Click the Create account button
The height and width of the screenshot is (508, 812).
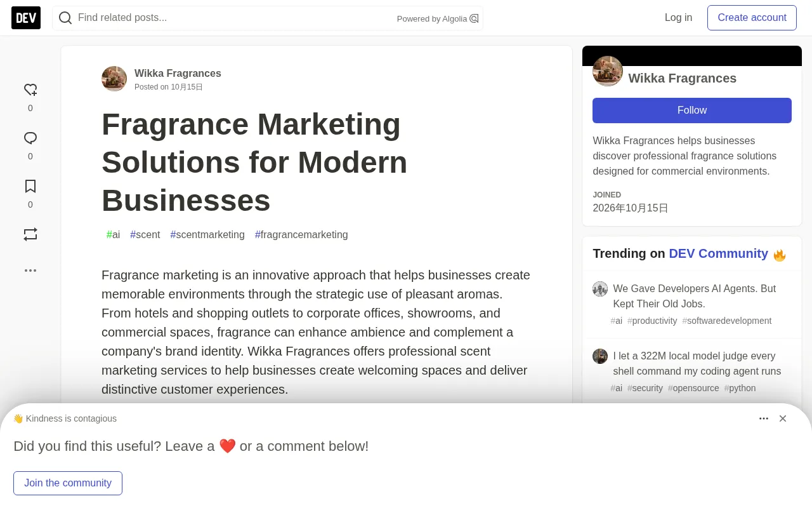[x=752, y=18]
